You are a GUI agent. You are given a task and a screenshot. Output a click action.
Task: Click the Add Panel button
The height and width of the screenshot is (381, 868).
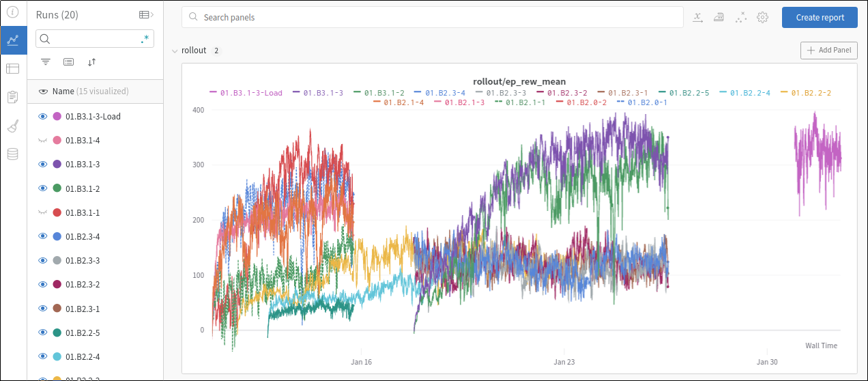[828, 51]
